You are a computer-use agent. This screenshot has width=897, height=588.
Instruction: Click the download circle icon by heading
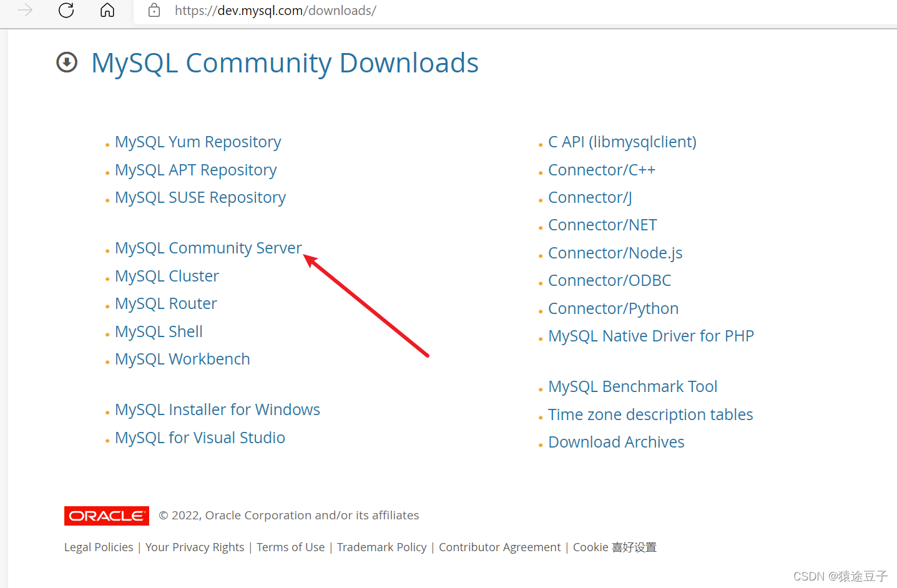[x=67, y=62]
